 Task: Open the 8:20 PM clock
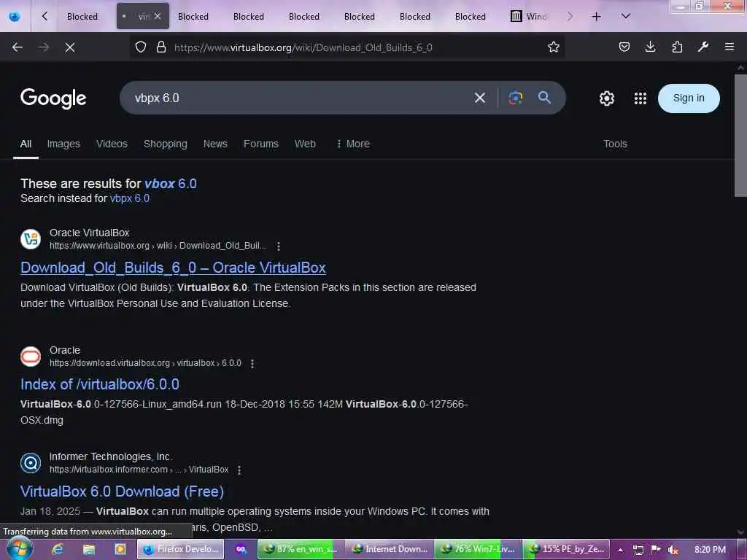point(710,550)
